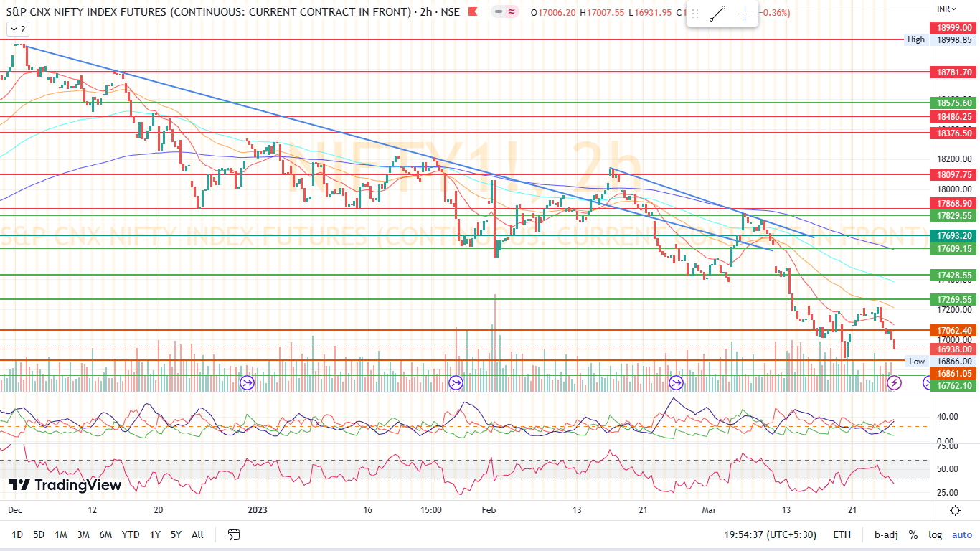Set range to 5Y
980x551 pixels.
pyautogui.click(x=176, y=534)
